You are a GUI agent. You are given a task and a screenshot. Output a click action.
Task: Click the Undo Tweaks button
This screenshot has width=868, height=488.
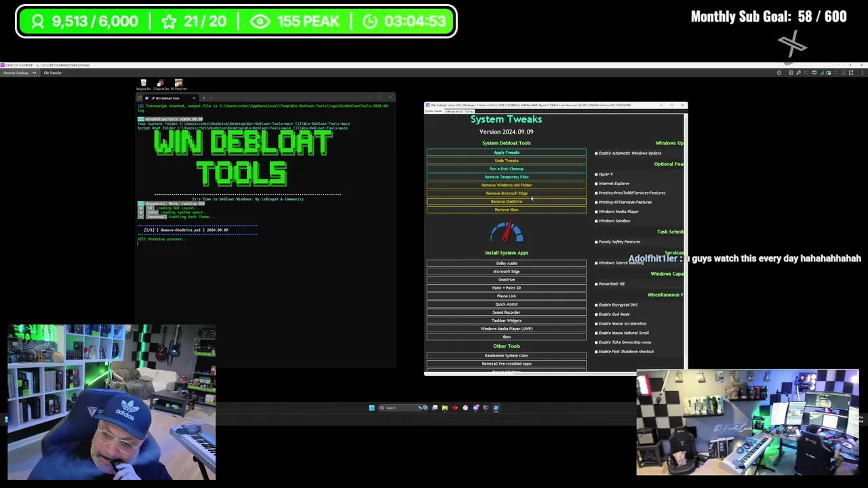point(507,161)
